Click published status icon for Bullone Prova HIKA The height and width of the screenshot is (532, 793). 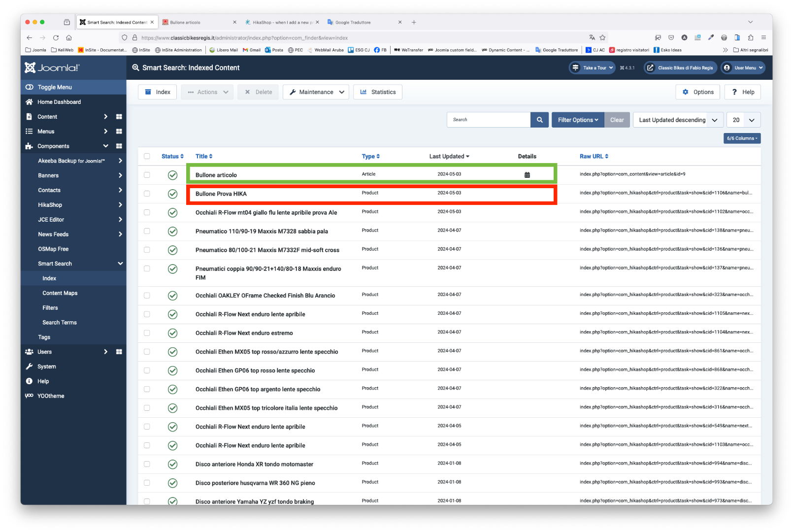[172, 194]
